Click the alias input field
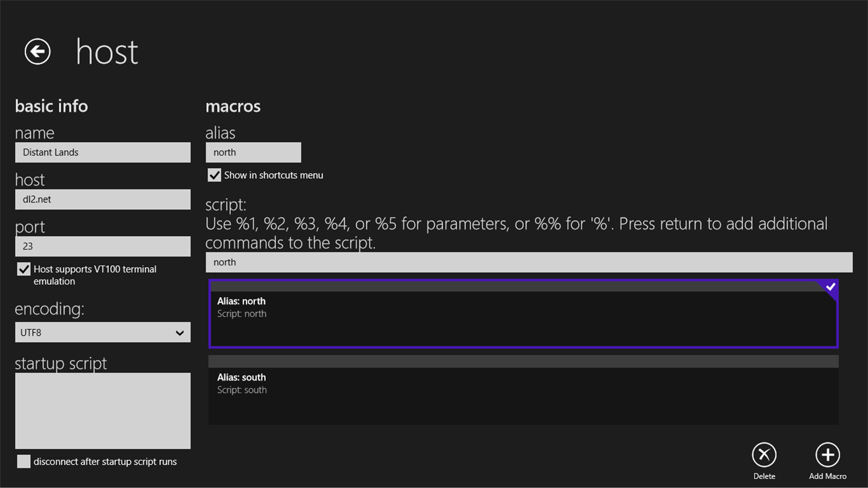 [x=253, y=152]
